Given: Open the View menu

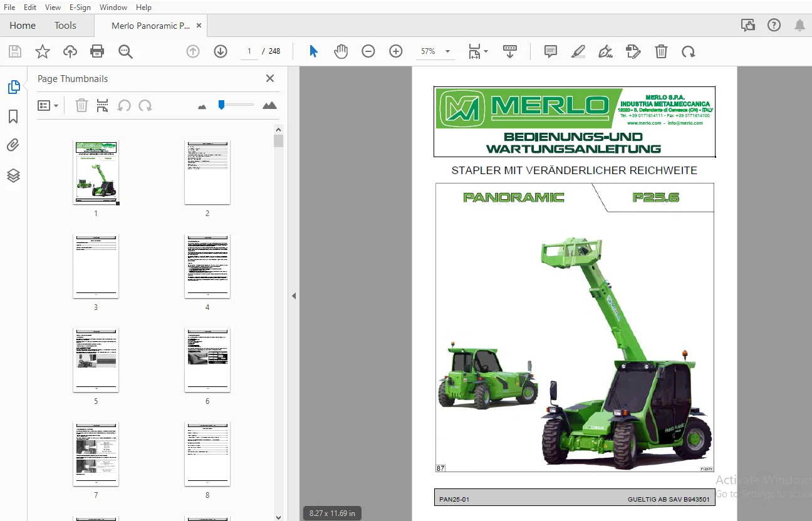Looking at the screenshot, I should coord(53,8).
